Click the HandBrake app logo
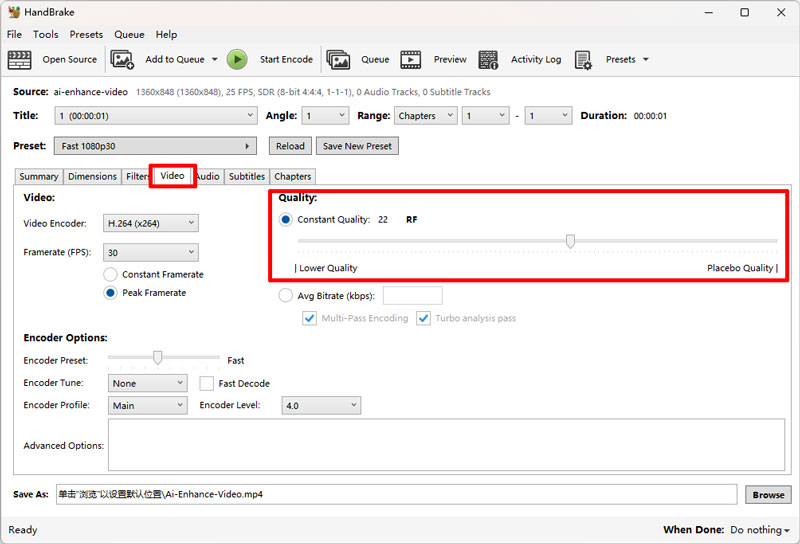Image resolution: width=800 pixels, height=544 pixels. coord(14,12)
